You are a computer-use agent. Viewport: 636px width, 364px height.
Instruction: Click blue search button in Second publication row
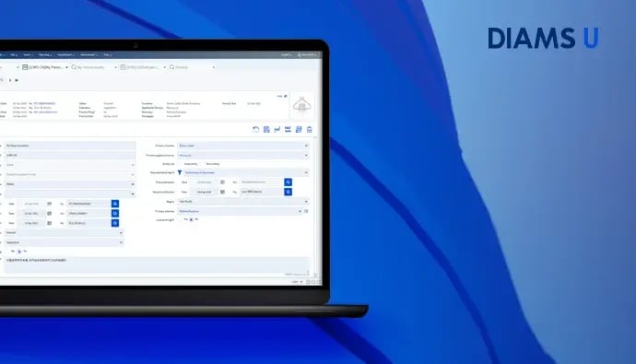(288, 192)
